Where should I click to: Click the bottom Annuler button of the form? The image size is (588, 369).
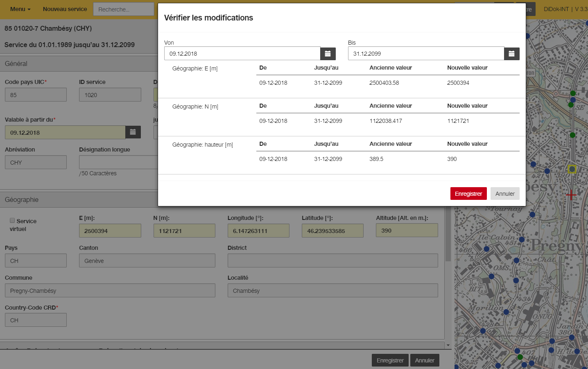[x=425, y=360]
